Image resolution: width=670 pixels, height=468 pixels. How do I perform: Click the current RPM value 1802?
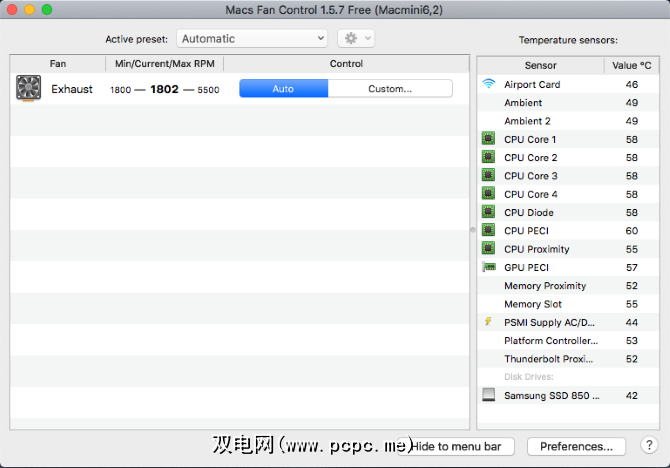(165, 89)
